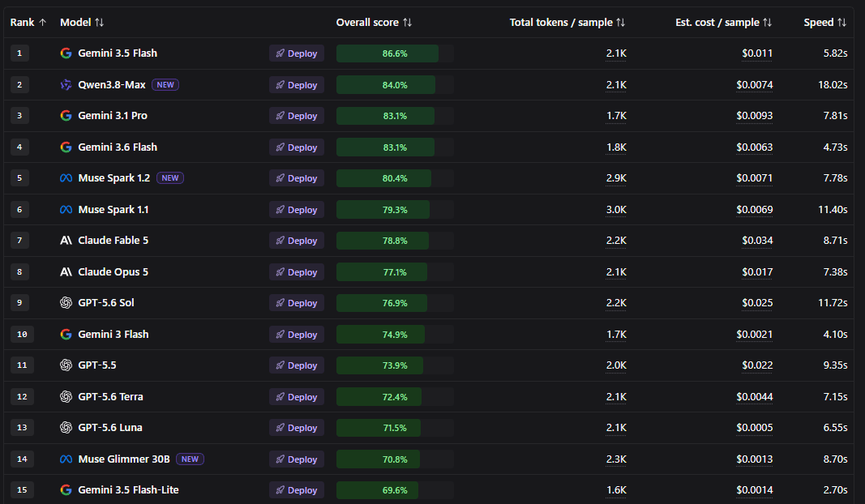Deploy the Qwen3.8-Max model
The height and width of the screenshot is (504, 865).
pos(297,85)
